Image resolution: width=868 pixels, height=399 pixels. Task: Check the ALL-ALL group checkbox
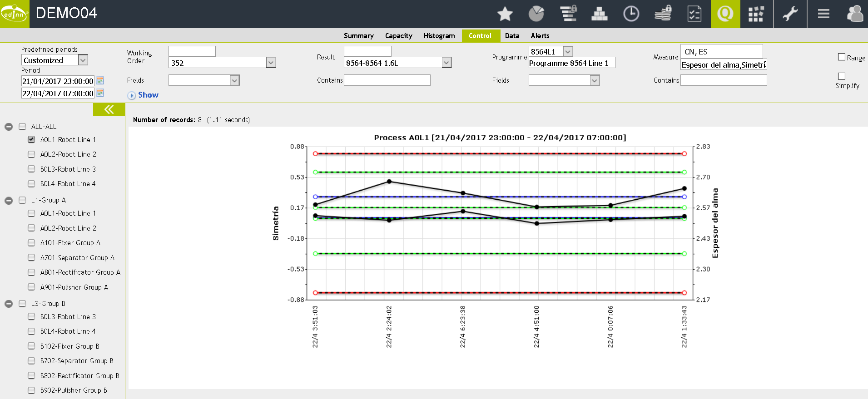22,127
